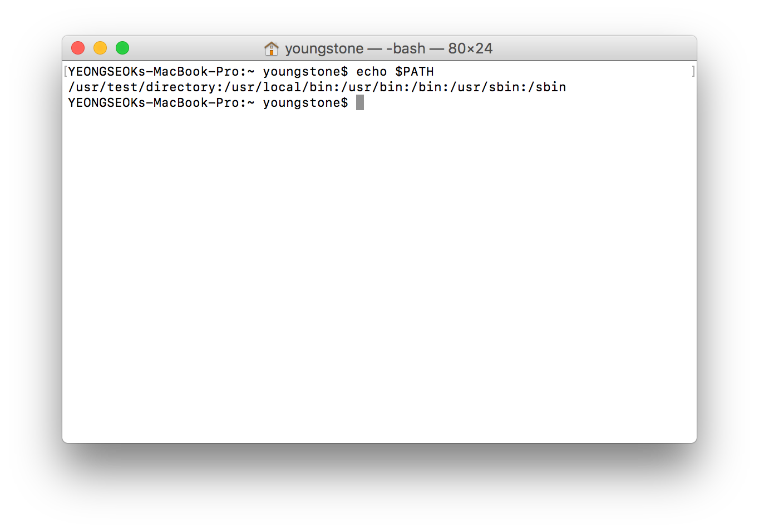Click the 'youngstone$' prompt on the last line
Screen dimensions: 759x532
[x=305, y=102]
